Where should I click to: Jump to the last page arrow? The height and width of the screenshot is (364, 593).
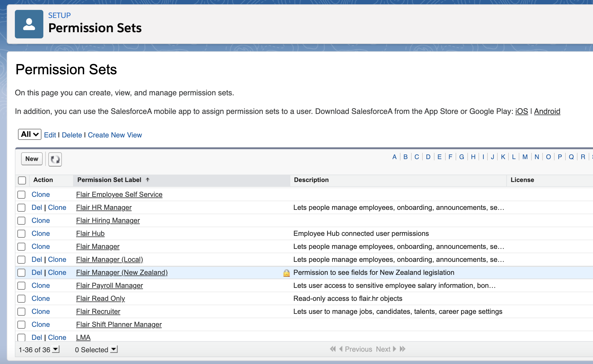point(403,349)
